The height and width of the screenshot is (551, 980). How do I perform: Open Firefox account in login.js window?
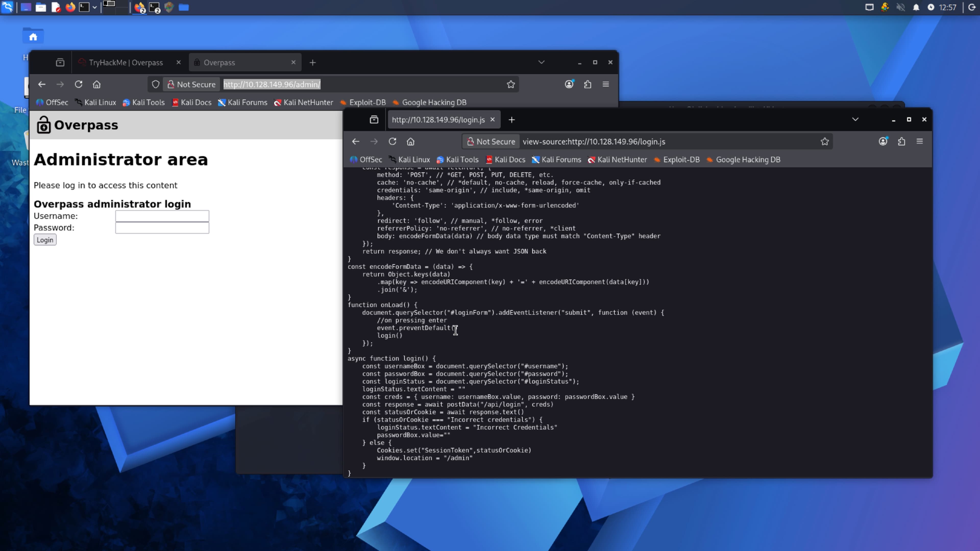point(883,142)
